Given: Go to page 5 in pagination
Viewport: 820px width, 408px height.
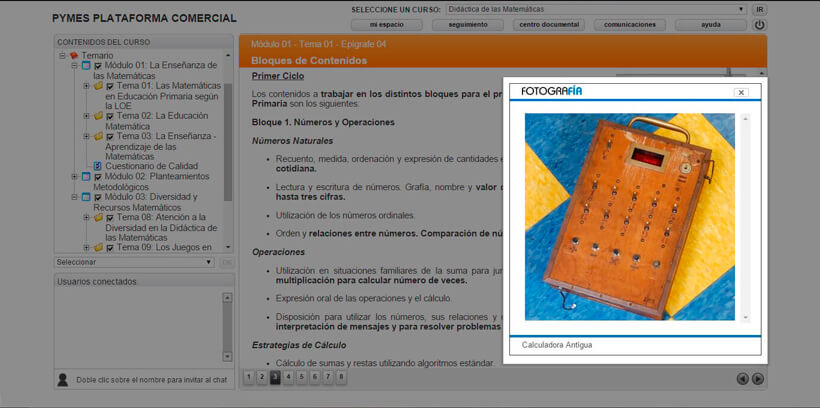Looking at the screenshot, I should coord(302,377).
